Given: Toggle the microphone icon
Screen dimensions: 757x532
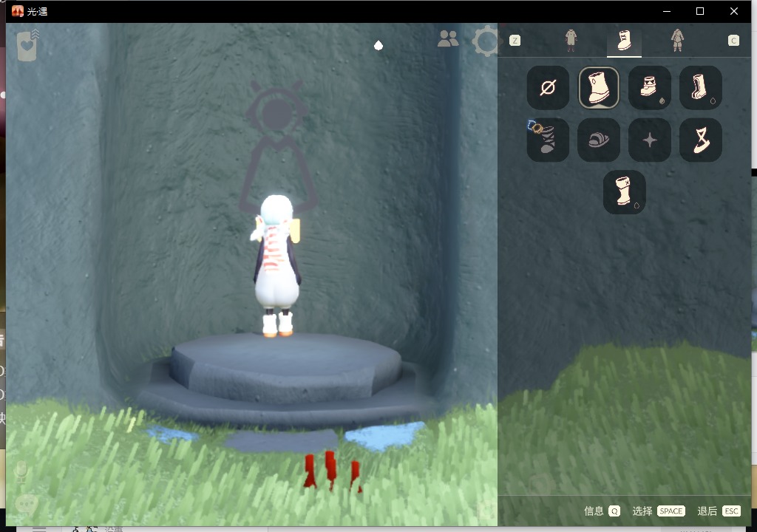Looking at the screenshot, I should (21, 472).
